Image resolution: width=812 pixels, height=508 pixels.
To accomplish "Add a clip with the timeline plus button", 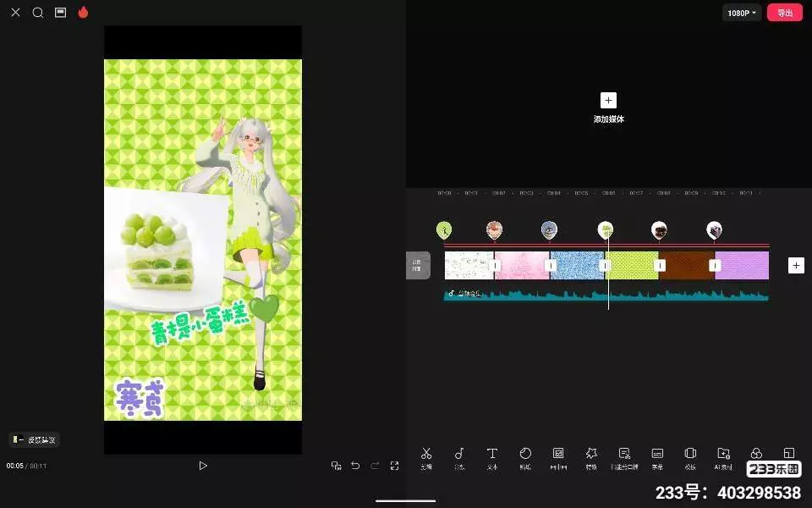I will (796, 265).
